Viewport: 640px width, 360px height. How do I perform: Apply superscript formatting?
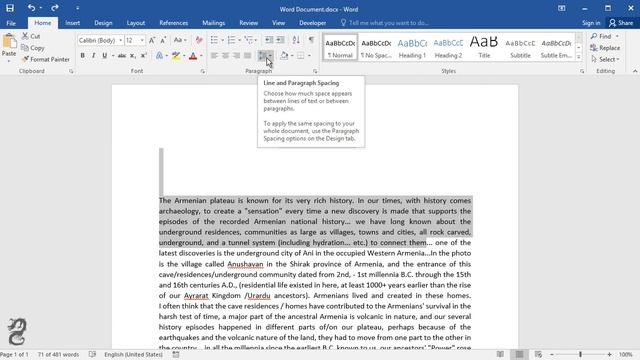pyautogui.click(x=144, y=56)
